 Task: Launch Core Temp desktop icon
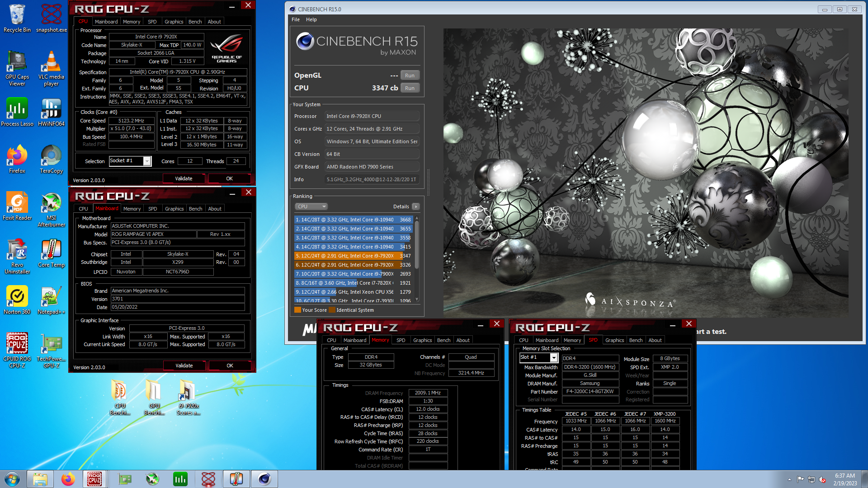52,253
